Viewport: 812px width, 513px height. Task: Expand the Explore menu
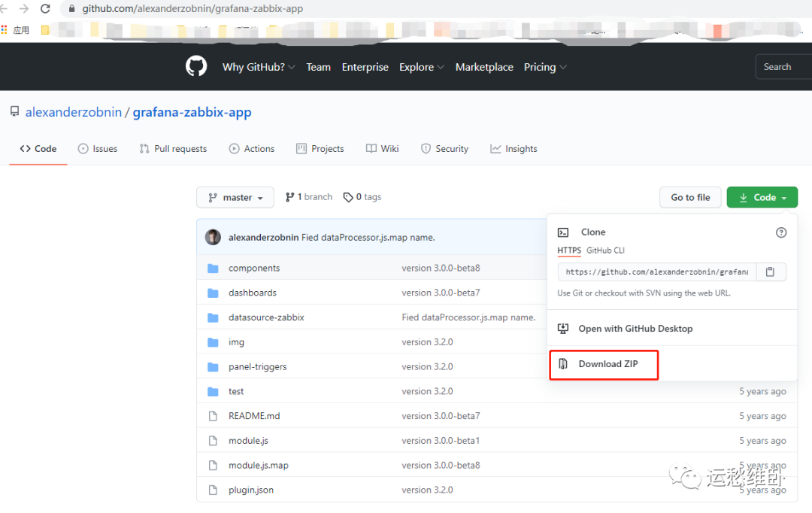(422, 67)
